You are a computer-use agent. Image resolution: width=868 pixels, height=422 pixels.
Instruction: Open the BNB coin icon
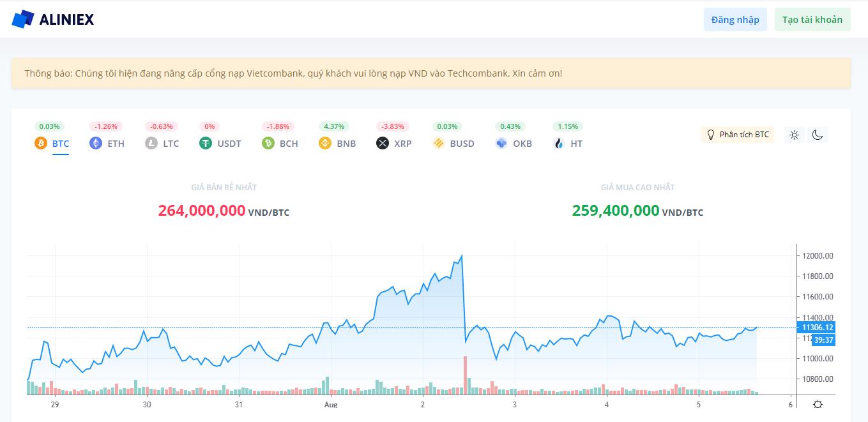tap(325, 144)
